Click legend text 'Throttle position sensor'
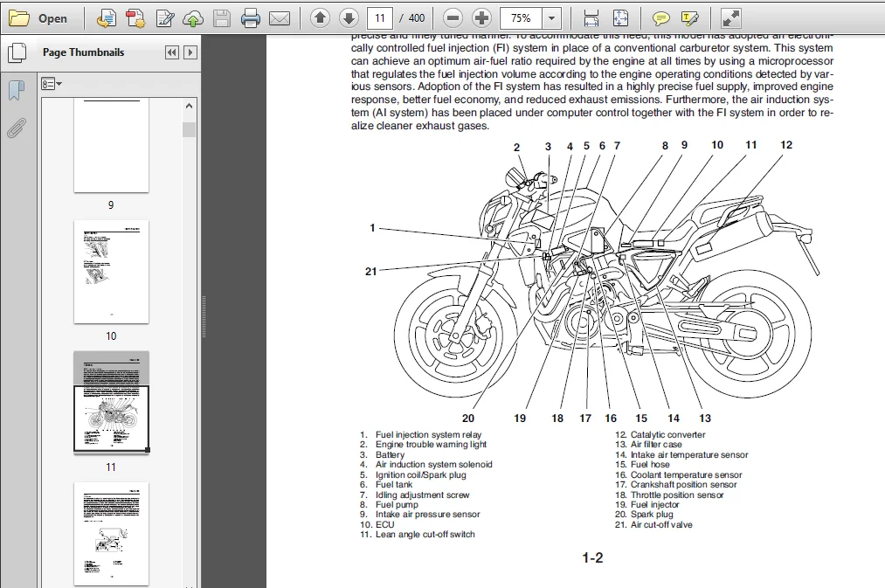Viewport: 885px width, 588px height. pyautogui.click(x=677, y=495)
